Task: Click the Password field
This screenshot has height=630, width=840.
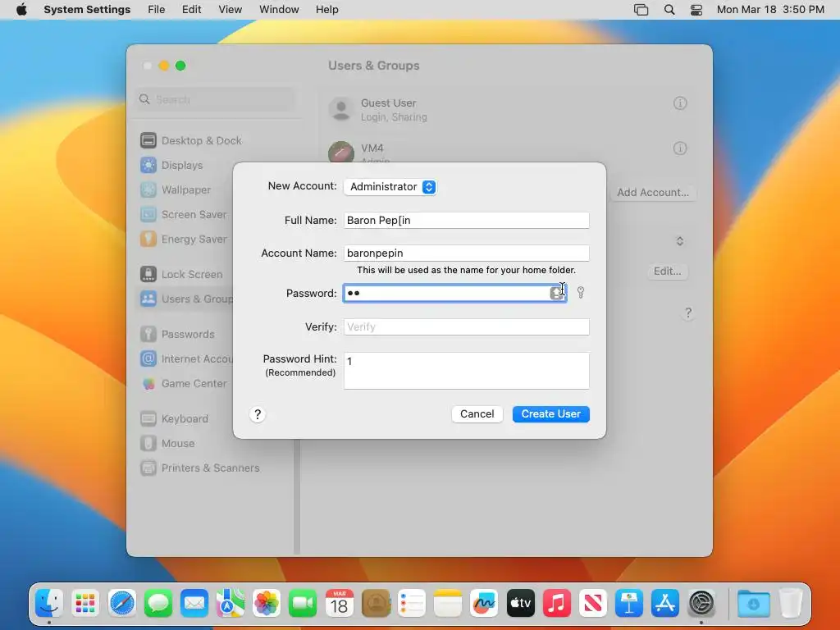Action: click(x=454, y=293)
